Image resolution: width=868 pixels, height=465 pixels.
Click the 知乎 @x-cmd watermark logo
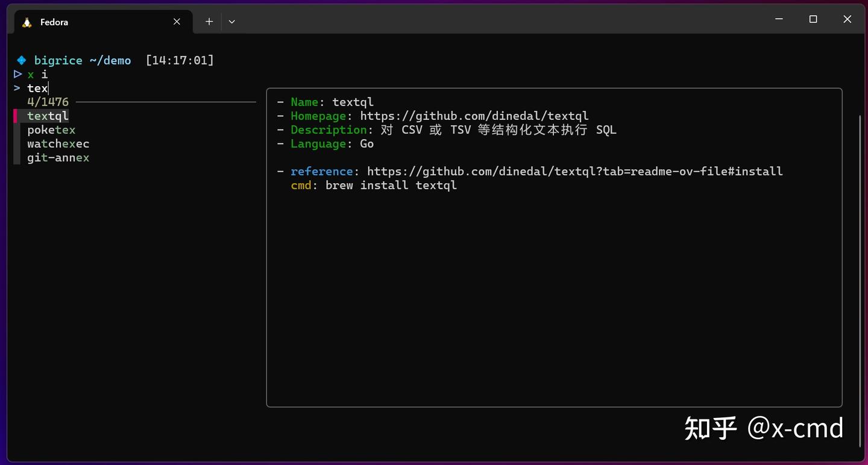click(764, 428)
